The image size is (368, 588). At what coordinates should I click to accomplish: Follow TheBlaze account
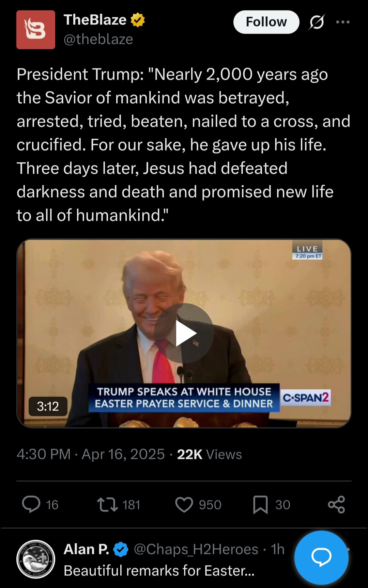(266, 22)
